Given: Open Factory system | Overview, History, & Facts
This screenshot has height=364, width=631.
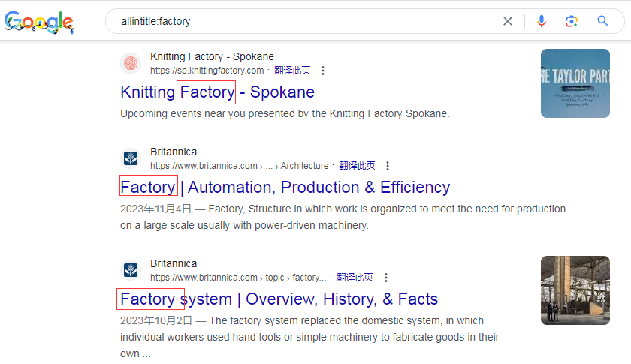Looking at the screenshot, I should pos(279,299).
